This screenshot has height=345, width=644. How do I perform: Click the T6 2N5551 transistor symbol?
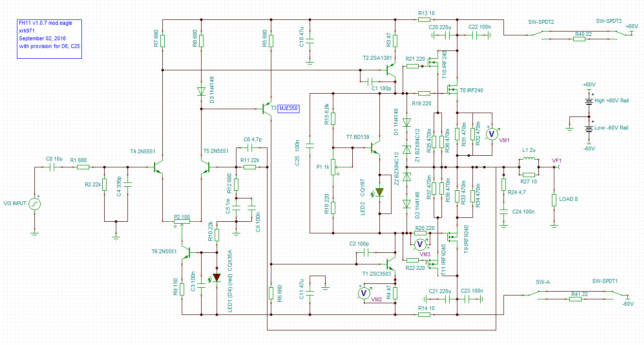[x=186, y=252]
